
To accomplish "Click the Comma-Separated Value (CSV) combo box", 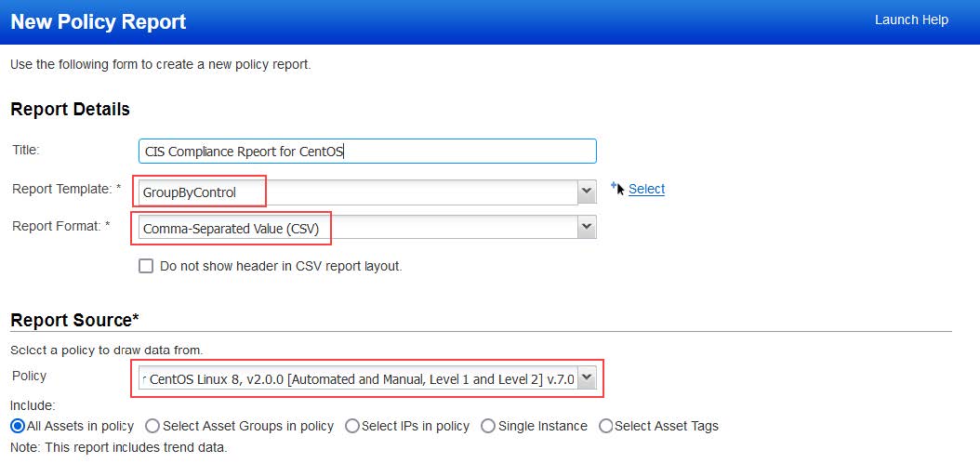I will coord(367,228).
